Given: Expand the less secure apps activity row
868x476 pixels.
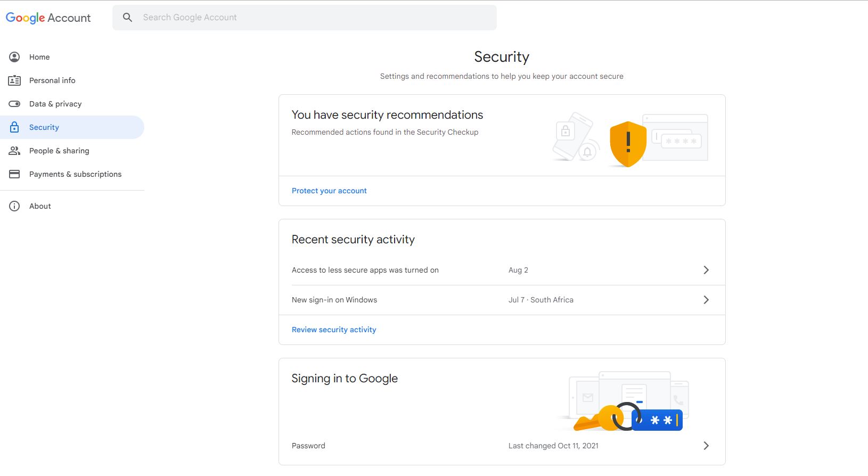Looking at the screenshot, I should pos(706,270).
